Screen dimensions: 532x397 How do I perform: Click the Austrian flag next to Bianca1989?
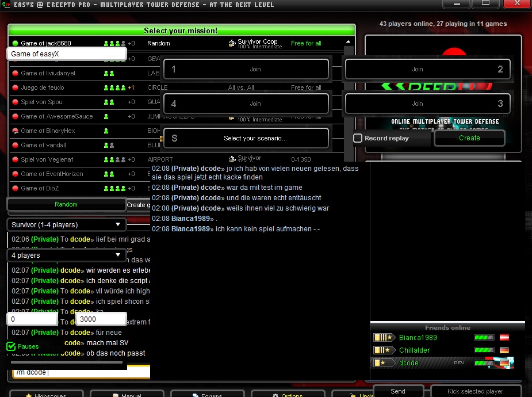[x=504, y=337]
